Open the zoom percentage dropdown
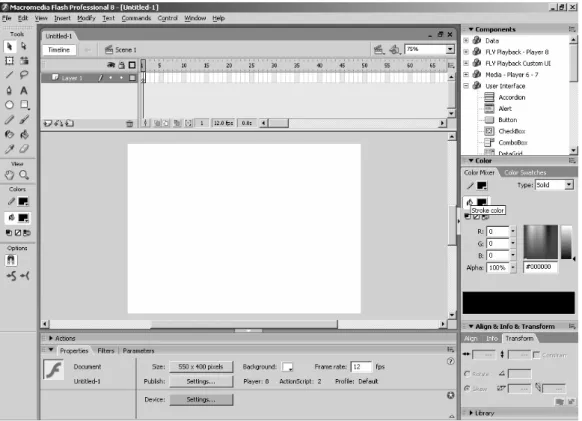Viewport: 582px width, 421px height. tap(450, 49)
